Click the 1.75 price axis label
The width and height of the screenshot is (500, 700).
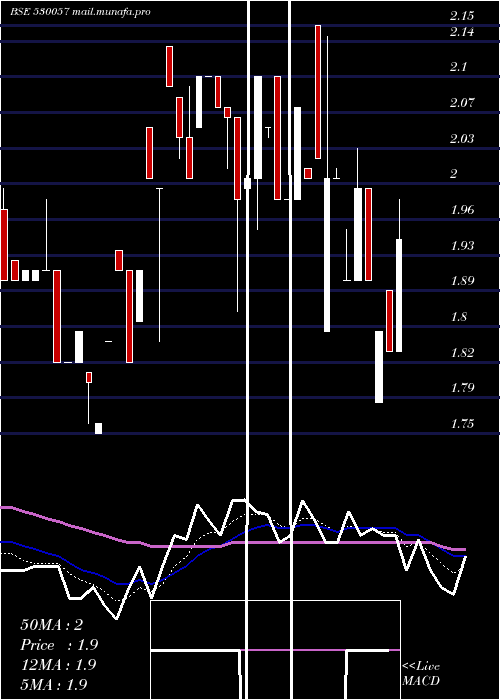click(x=462, y=423)
